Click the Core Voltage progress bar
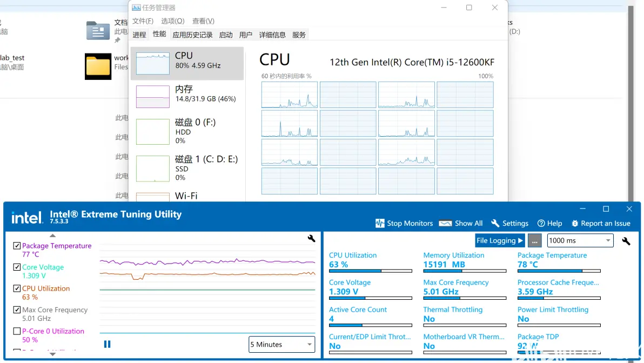Viewport: 644px width, 363px height. click(371, 298)
